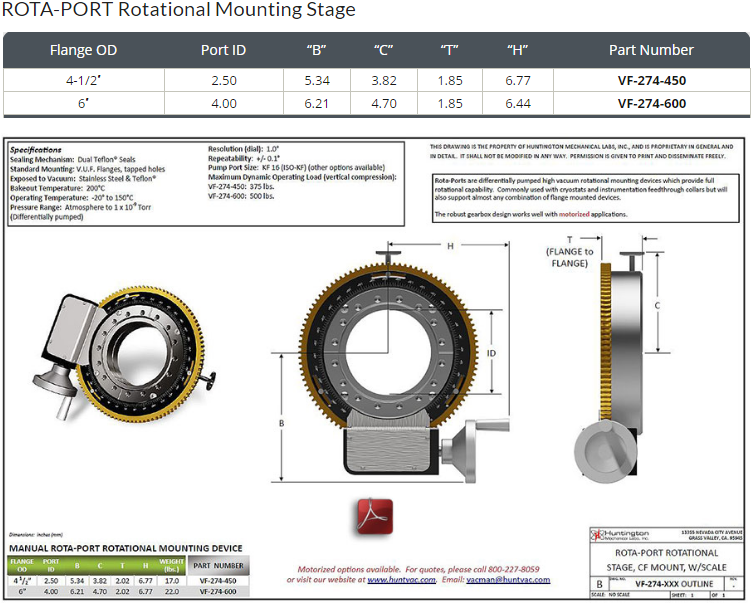Image resolution: width=755 pixels, height=604 pixels.
Task: Click the vacman@huntvac.com email link
Action: 508,580
